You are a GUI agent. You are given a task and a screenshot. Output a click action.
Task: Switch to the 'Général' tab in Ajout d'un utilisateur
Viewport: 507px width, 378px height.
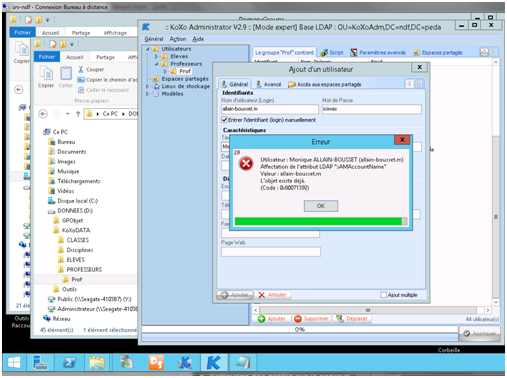point(235,84)
